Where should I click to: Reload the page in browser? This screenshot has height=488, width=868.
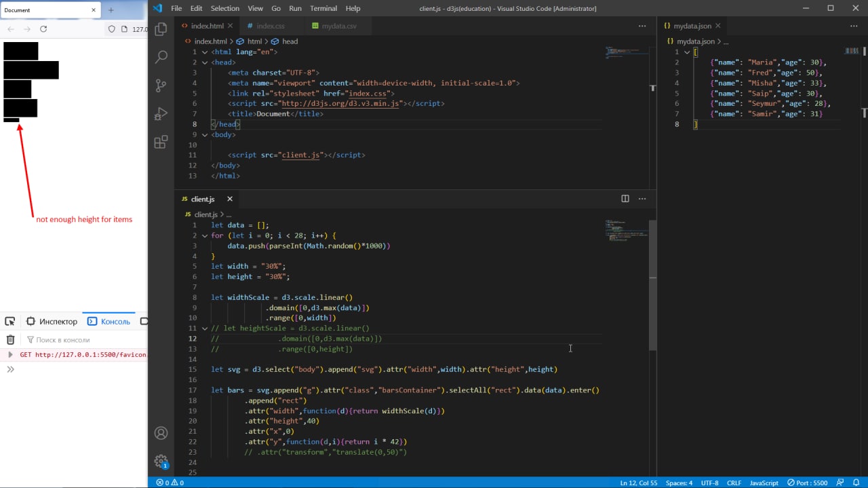click(x=43, y=29)
